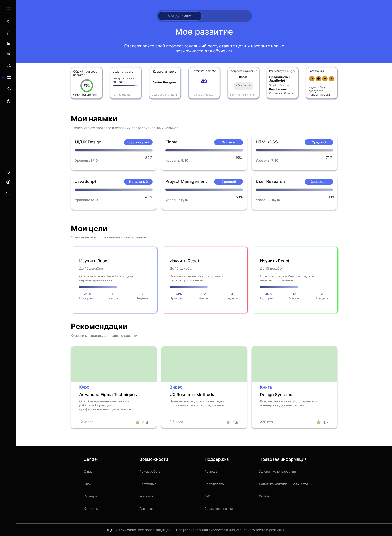Open settings via the sidebar gear icon
392x536 pixels.
[x=9, y=101]
